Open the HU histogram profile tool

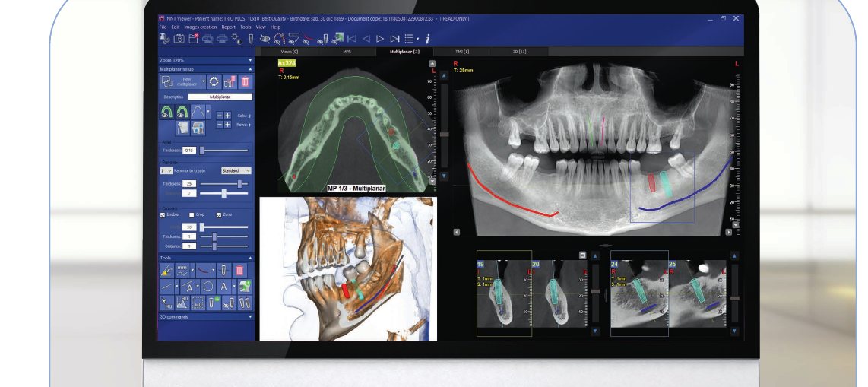(182, 303)
